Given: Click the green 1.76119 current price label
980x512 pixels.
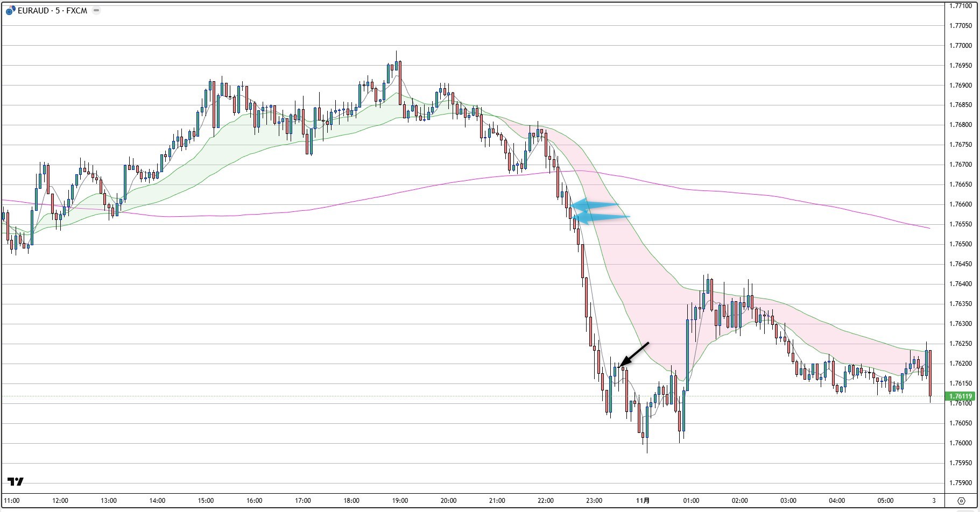Looking at the screenshot, I should pyautogui.click(x=960, y=396).
